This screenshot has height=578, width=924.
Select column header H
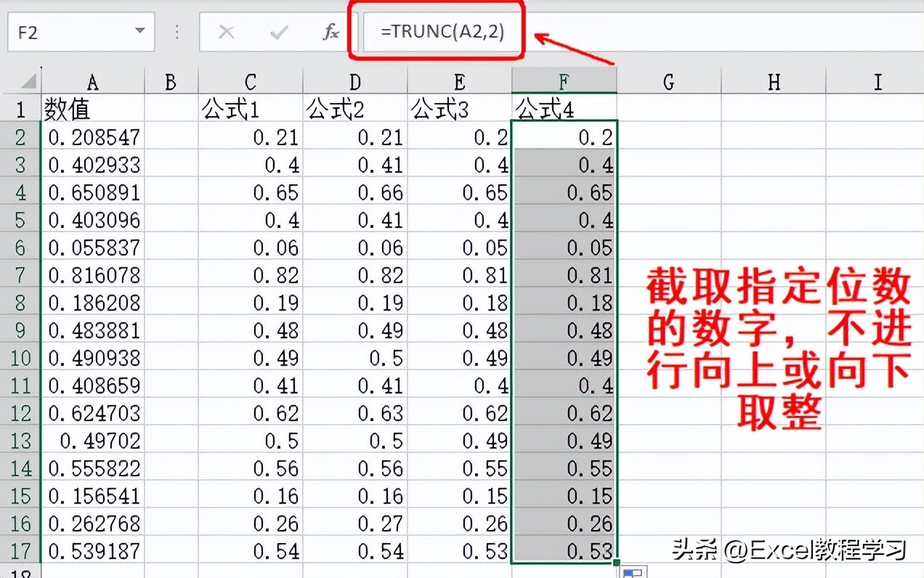coord(773,81)
